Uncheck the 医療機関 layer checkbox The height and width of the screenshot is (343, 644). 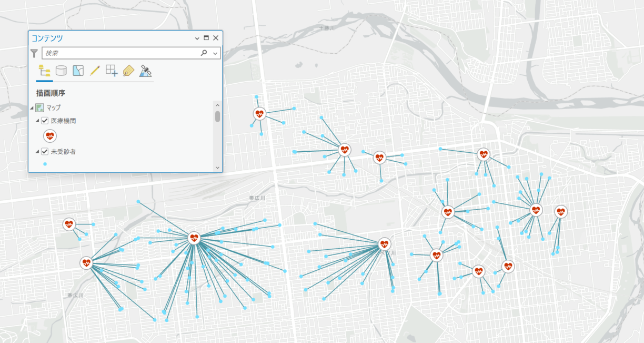tap(45, 121)
